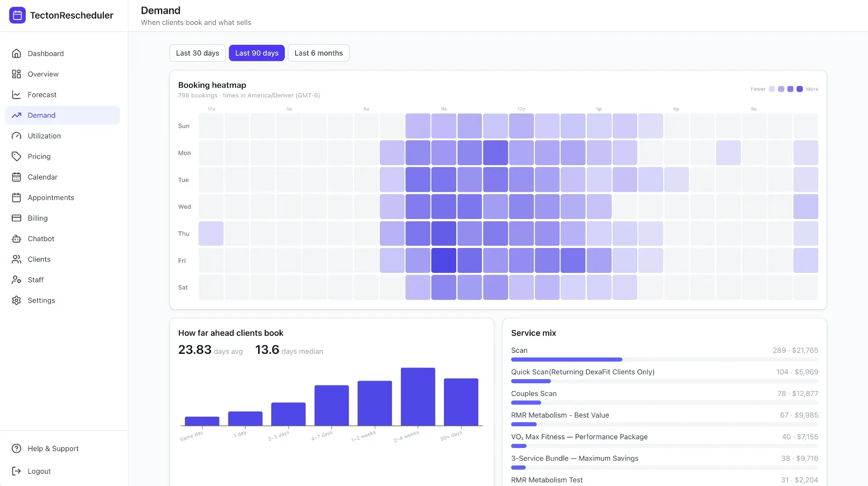Switch to Last 6 months range
This screenshot has height=486, width=868.
[319, 53]
